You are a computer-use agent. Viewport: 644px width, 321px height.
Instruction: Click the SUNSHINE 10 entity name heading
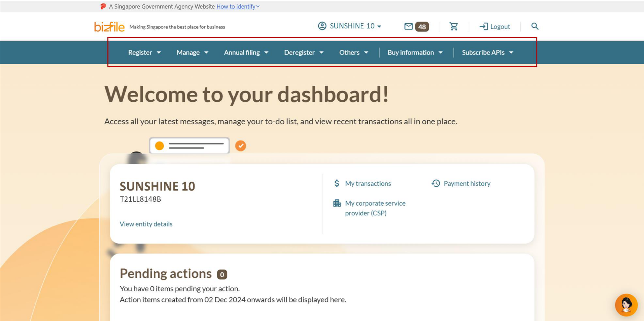point(157,186)
